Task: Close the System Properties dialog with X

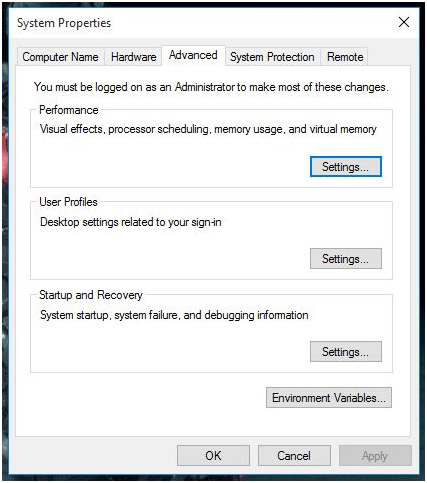Action: pyautogui.click(x=404, y=22)
